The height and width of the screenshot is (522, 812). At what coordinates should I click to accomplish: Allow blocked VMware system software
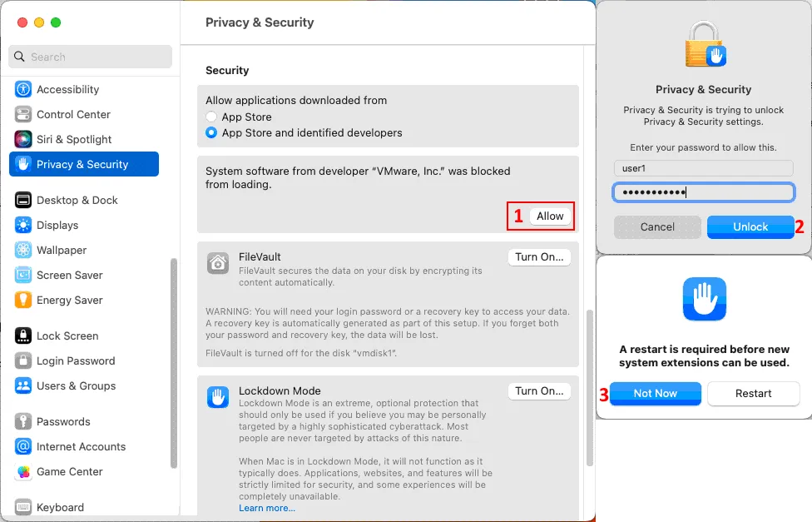point(550,216)
